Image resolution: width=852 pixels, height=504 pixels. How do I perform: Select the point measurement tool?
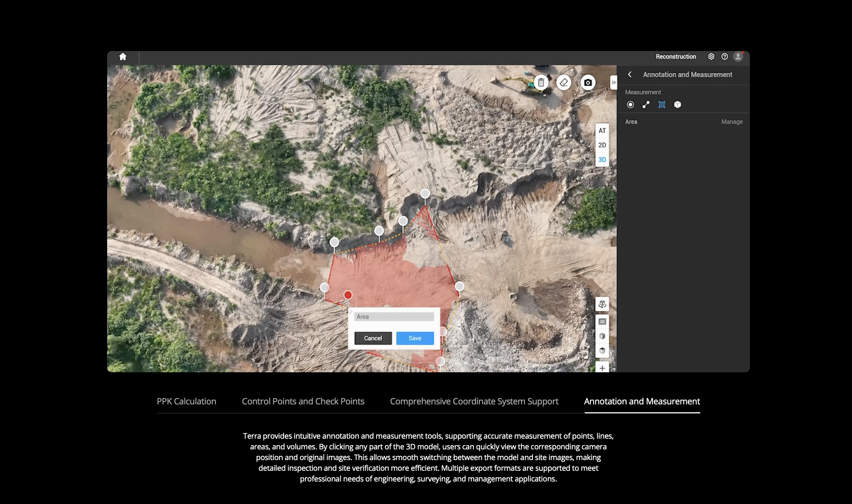click(630, 105)
